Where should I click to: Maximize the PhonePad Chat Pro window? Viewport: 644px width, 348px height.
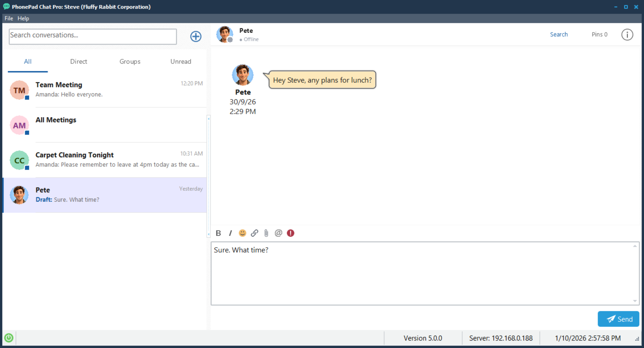[626, 7]
